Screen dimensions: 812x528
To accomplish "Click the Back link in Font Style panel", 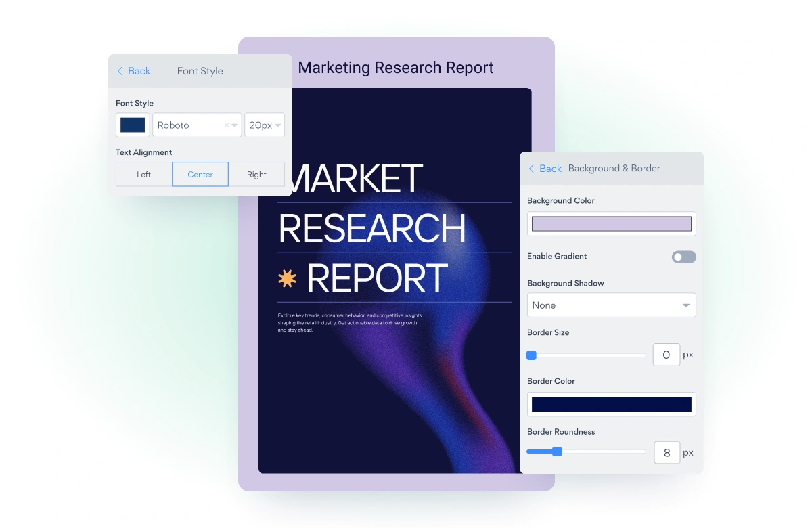I will (139, 71).
